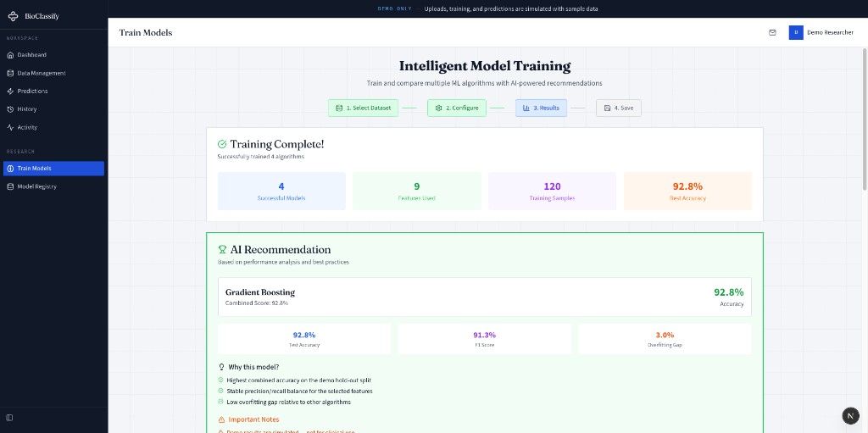Viewport: 868px width, 433px height.
Task: Click the Train Models page title
Action: pos(146,33)
